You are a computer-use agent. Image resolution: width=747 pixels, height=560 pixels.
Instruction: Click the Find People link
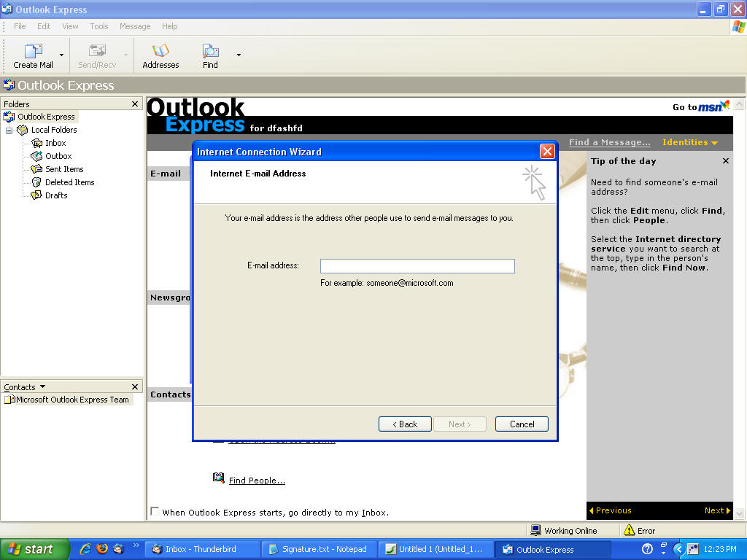tap(257, 481)
